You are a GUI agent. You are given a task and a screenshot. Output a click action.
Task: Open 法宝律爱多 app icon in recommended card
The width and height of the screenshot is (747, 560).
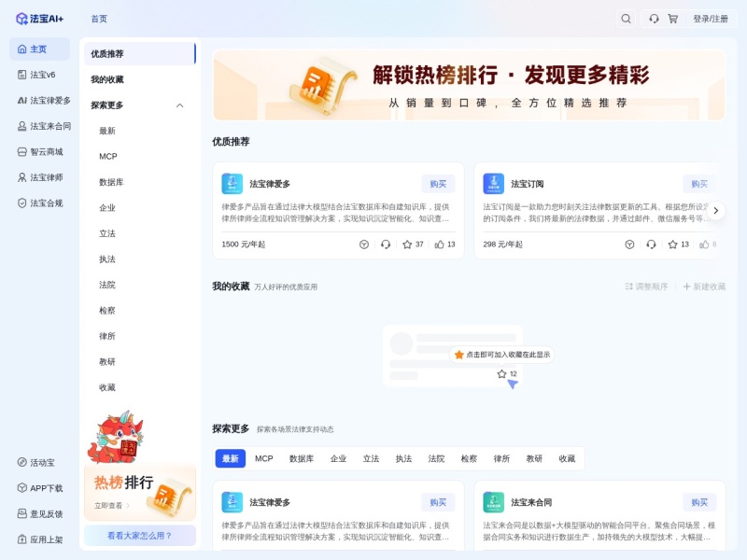pos(232,184)
